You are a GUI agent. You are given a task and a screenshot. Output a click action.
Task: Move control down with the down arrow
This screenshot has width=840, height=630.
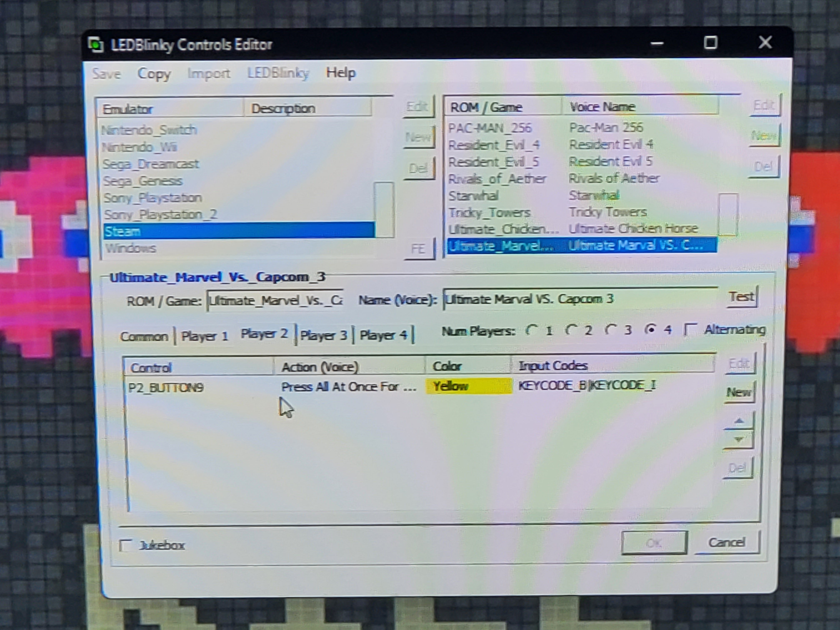pos(738,439)
